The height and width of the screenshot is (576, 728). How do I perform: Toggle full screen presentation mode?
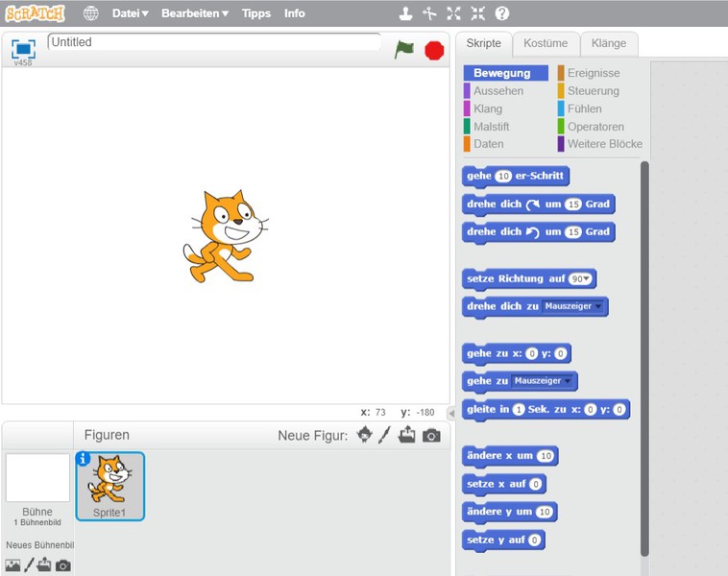pos(23,48)
